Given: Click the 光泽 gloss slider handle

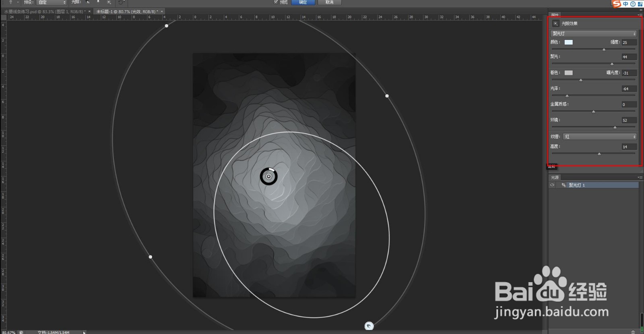Looking at the screenshot, I should pyautogui.click(x=567, y=96).
